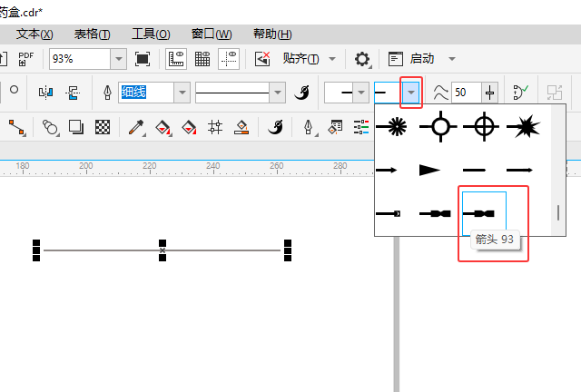581x392 pixels.
Task: Open the 表格(T) menu
Action: click(93, 34)
